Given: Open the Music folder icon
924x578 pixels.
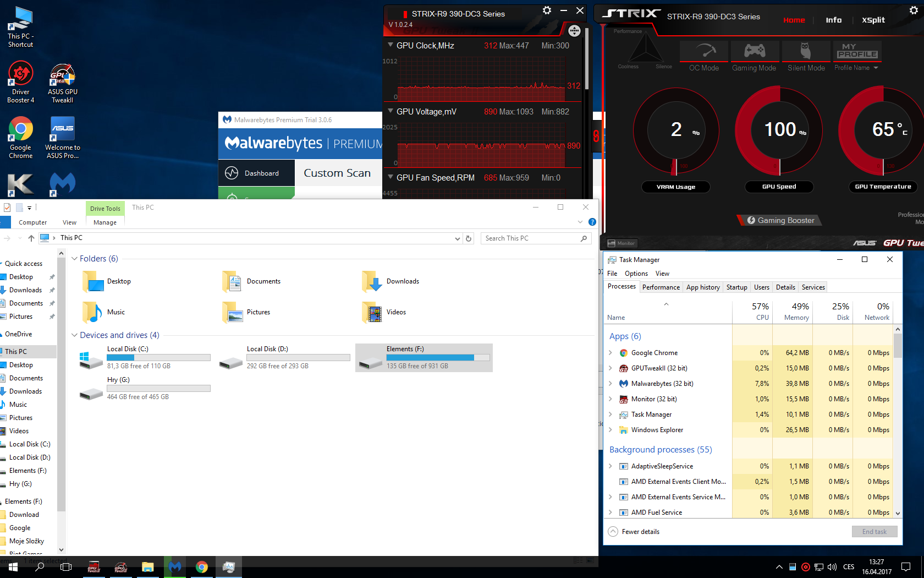Looking at the screenshot, I should pyautogui.click(x=92, y=312).
